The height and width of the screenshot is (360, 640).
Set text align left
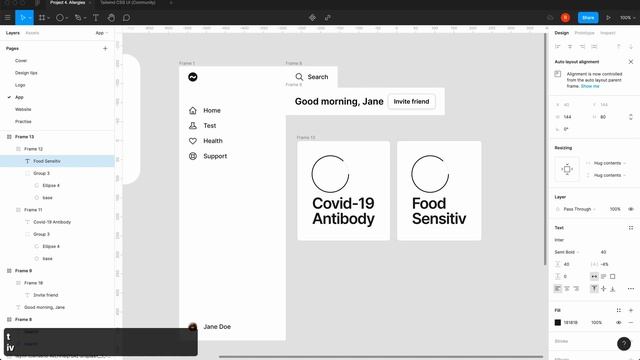coord(558,289)
